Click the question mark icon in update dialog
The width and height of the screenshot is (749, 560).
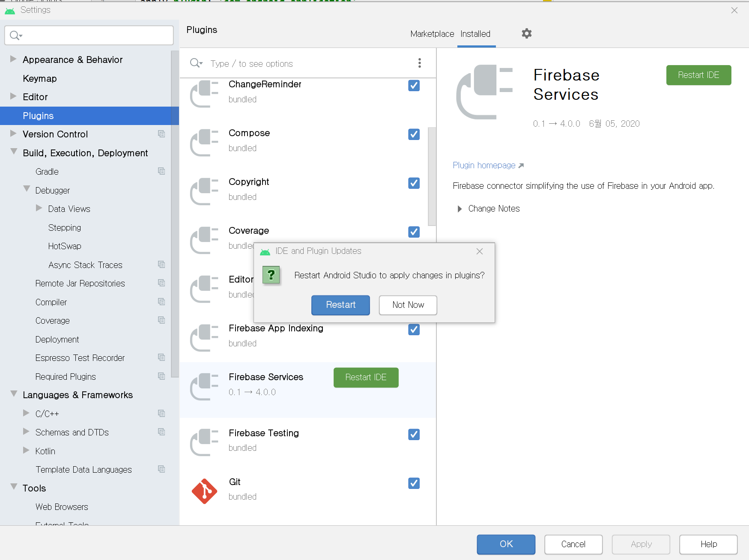click(271, 275)
